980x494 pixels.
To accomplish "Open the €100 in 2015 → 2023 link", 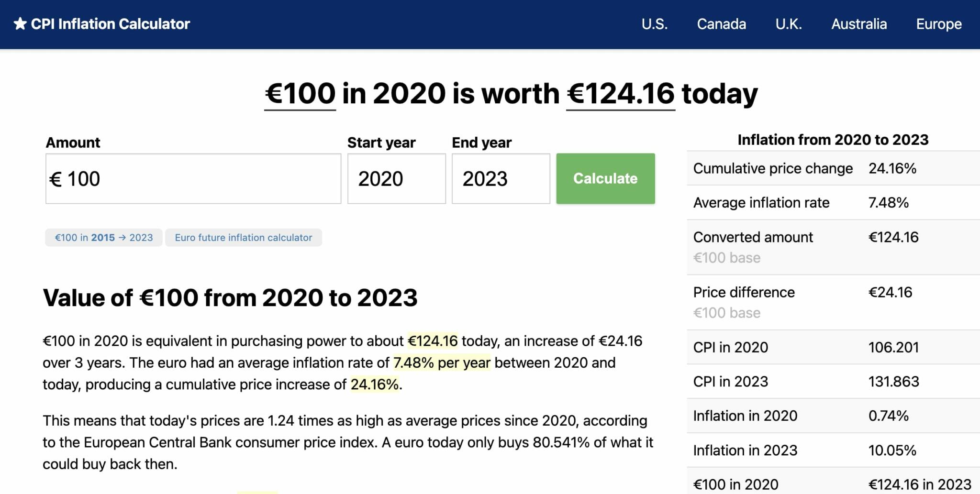I will pos(103,237).
